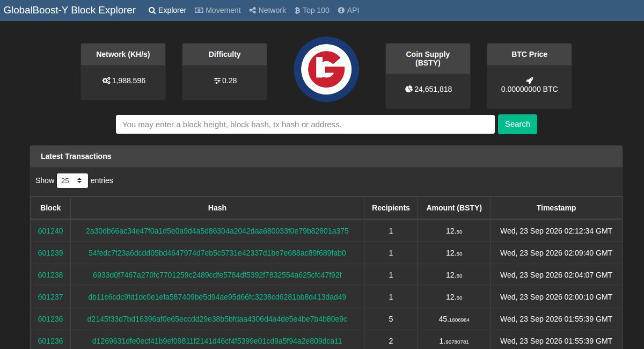Open the Top 100 nav tab

coord(312,10)
